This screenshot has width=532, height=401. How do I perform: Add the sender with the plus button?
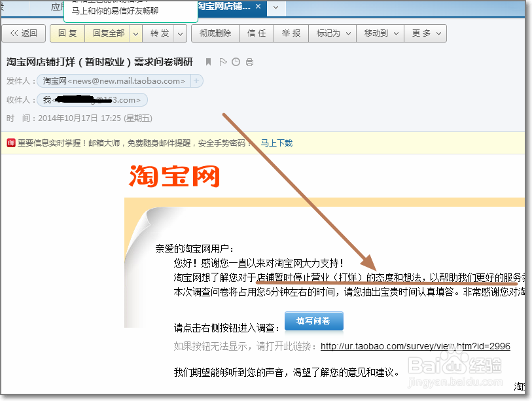(196, 80)
